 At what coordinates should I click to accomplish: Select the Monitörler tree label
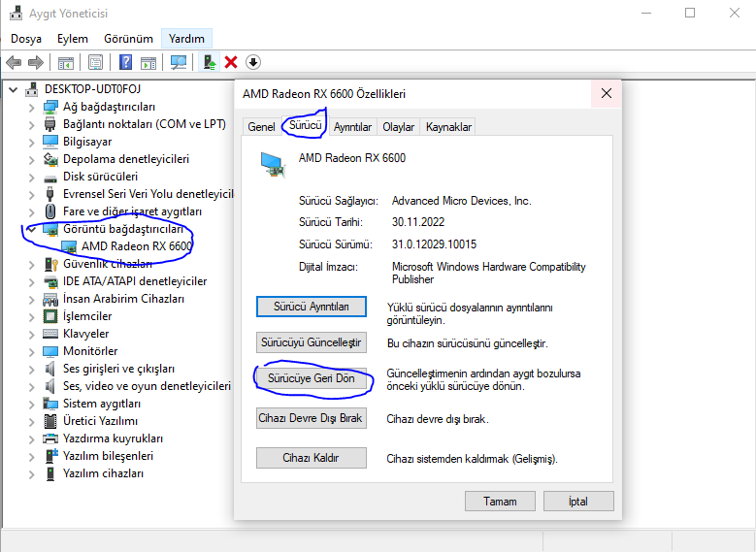coord(90,351)
